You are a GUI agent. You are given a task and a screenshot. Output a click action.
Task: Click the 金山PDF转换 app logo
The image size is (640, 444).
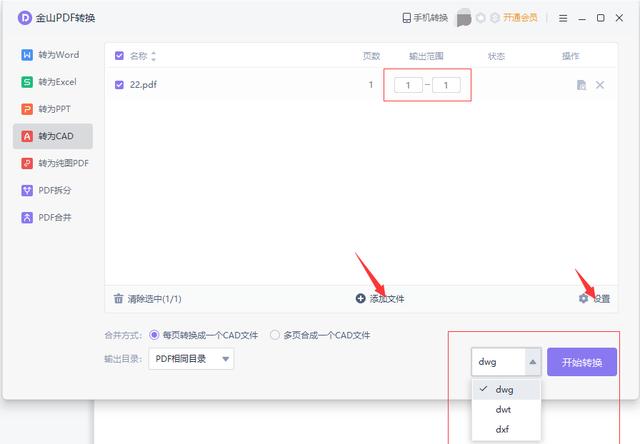click(x=25, y=18)
